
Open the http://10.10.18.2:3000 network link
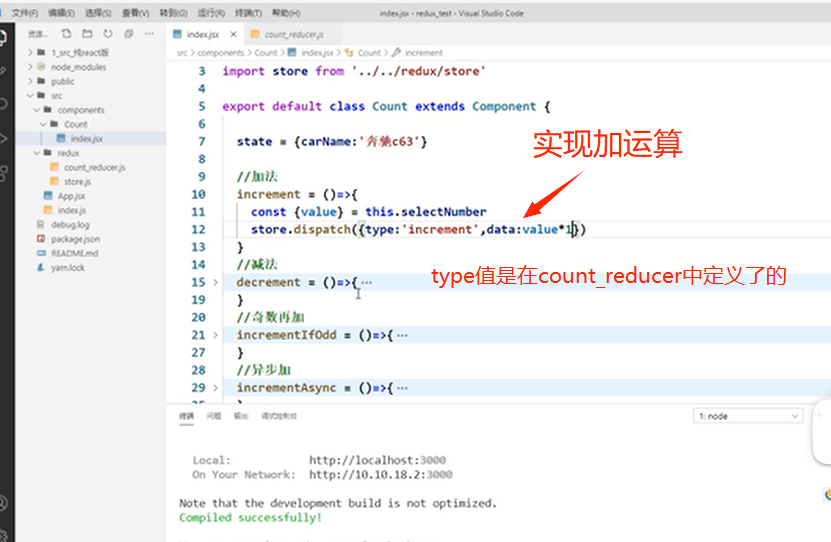click(381, 474)
